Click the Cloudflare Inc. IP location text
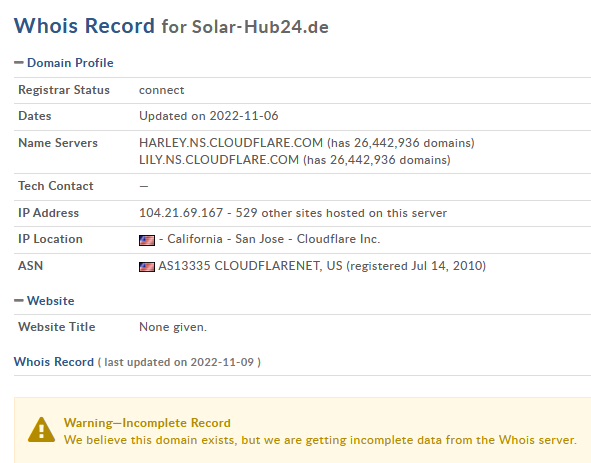This screenshot has width=591, height=463. [x=338, y=239]
